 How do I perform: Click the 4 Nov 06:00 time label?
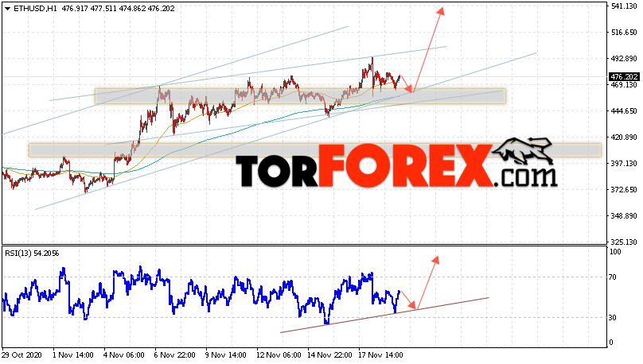124,354
